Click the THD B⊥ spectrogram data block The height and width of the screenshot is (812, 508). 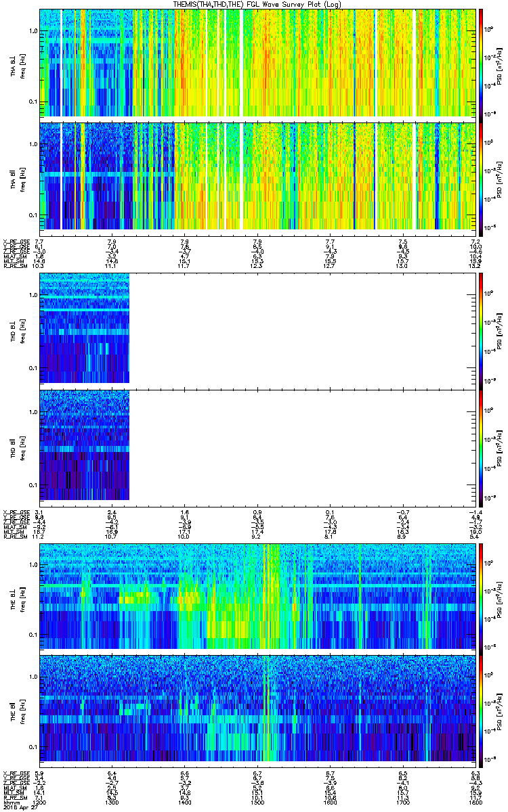pos(84,328)
